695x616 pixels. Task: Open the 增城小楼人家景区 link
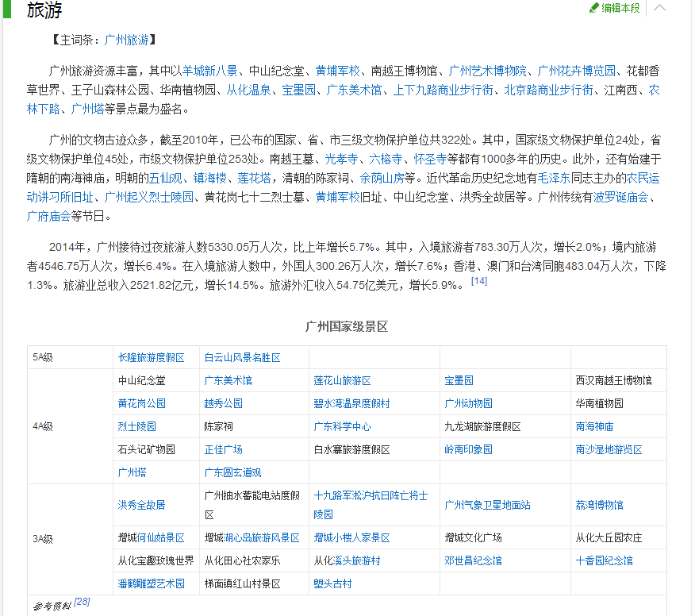pos(352,538)
